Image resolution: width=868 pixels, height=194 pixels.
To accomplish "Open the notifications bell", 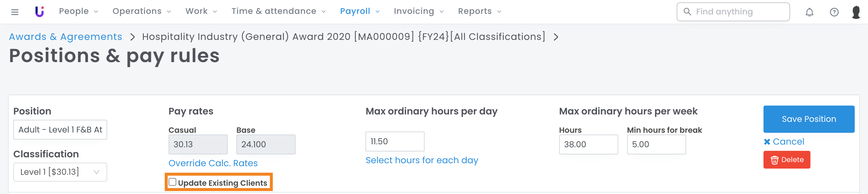I will tap(809, 12).
